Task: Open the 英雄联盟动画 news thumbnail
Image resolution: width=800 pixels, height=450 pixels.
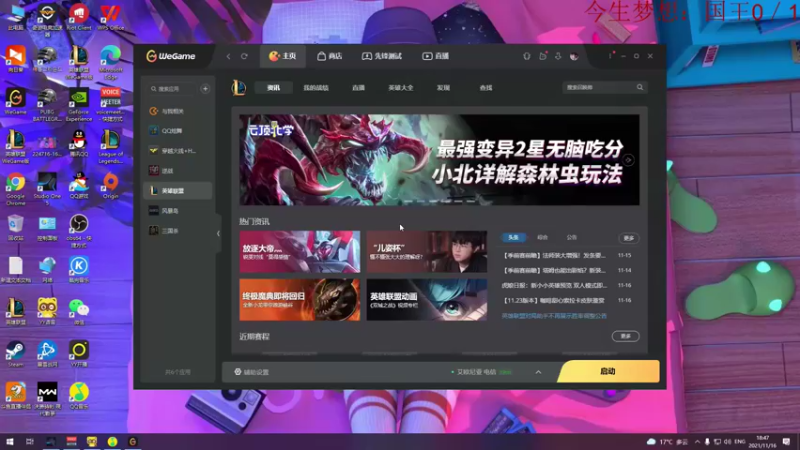Action: click(427, 299)
